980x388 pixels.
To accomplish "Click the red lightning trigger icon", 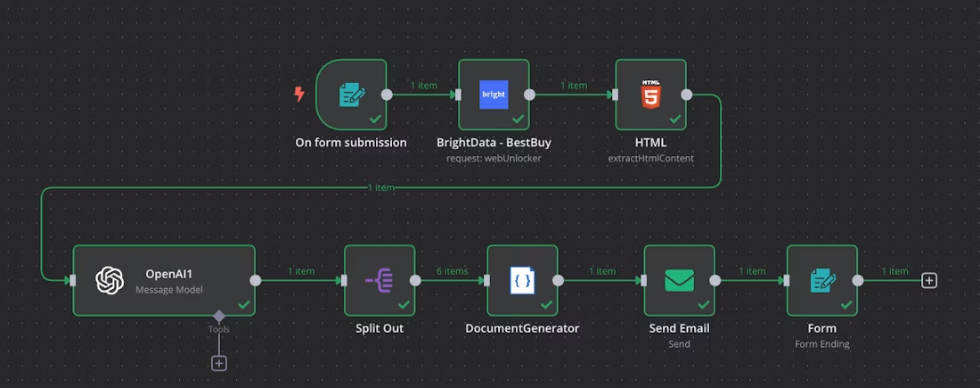I will click(x=299, y=95).
